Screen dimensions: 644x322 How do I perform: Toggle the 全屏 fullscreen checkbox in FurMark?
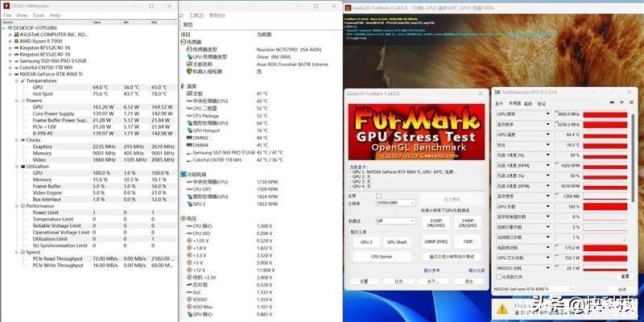click(x=378, y=196)
